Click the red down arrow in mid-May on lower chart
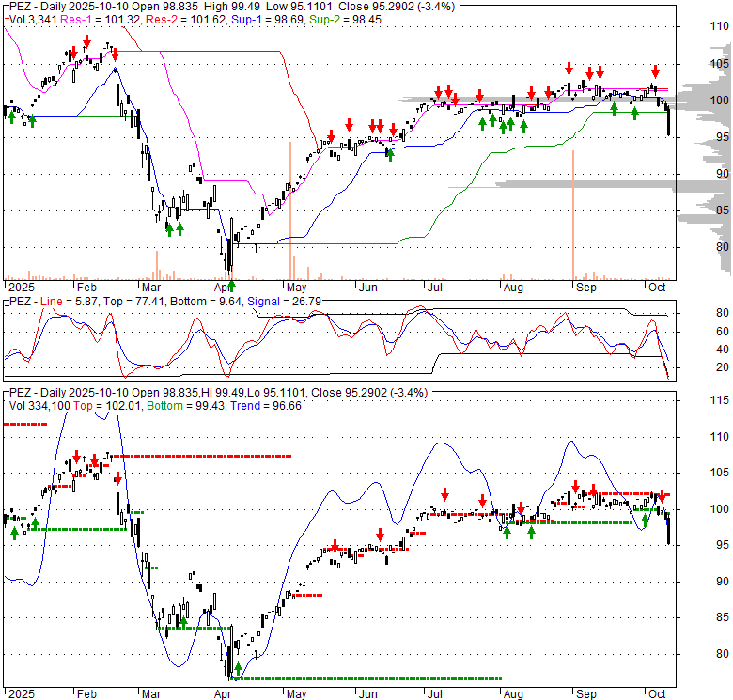The image size is (733, 700). 334,547
